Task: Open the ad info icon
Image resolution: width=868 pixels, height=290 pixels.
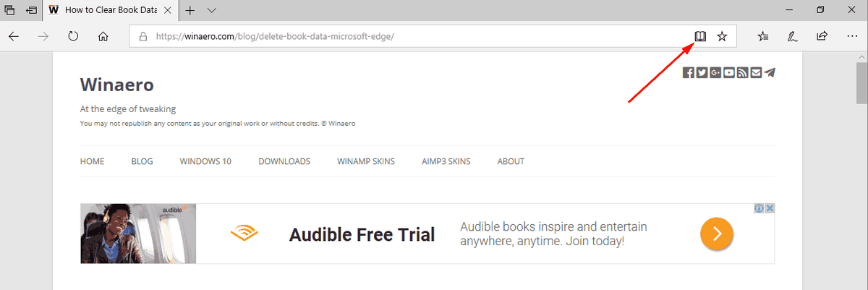Action: 759,208
